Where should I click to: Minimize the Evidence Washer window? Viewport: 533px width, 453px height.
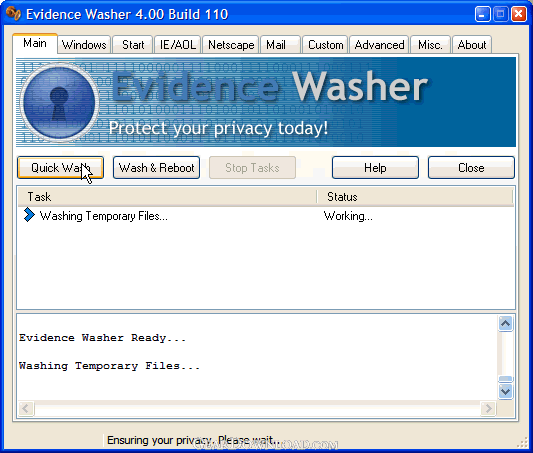[482, 14]
